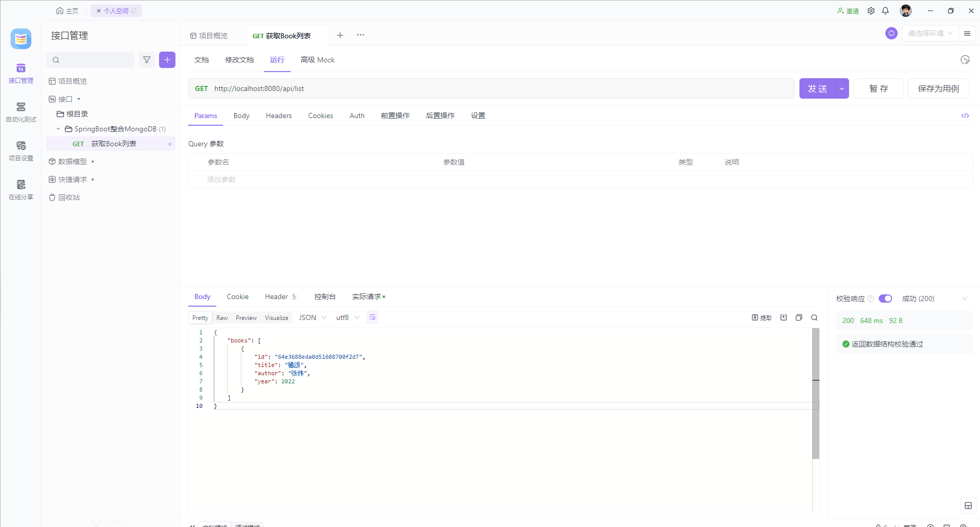Click the save response download icon
The height and width of the screenshot is (527, 980).
(x=784, y=317)
